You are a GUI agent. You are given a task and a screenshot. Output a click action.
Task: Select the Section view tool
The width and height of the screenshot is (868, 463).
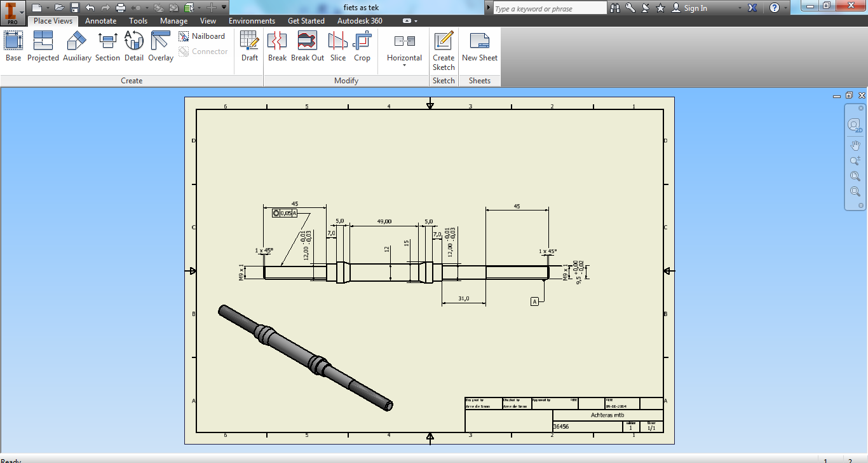tap(107, 46)
